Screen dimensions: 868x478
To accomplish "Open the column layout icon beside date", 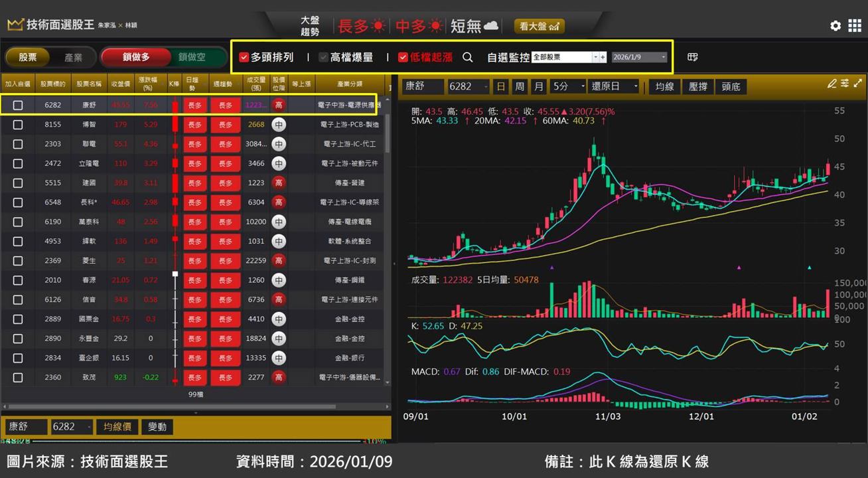I will pyautogui.click(x=693, y=57).
